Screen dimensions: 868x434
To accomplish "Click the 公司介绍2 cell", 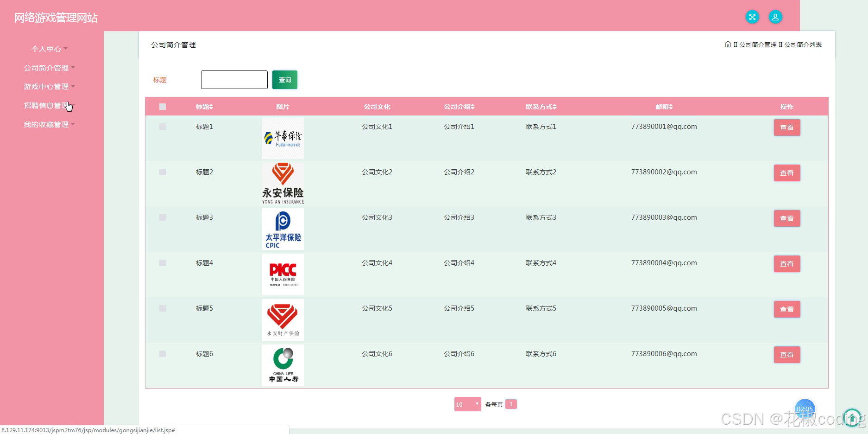I will (459, 172).
